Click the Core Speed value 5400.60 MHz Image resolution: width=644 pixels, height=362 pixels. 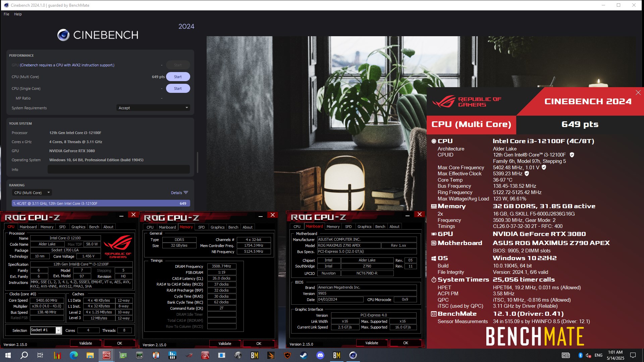[47, 300]
